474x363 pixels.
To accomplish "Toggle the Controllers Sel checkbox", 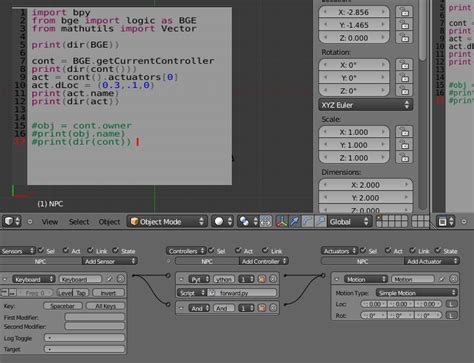I will [211, 250].
